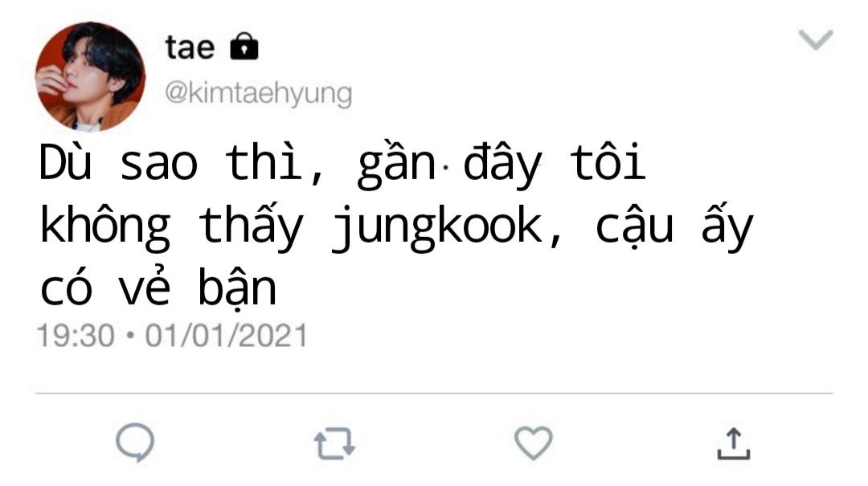Screen dimensions: 868x486
Task: Open the share upload arrow icon
Action: [x=734, y=443]
